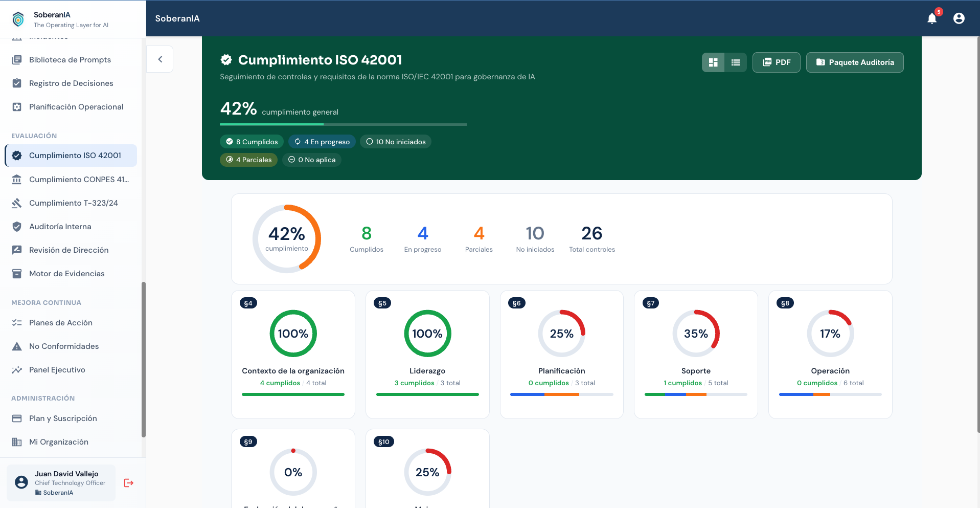The width and height of the screenshot is (980, 508).
Task: Click the Operación segmented progress bar
Action: pos(830,394)
